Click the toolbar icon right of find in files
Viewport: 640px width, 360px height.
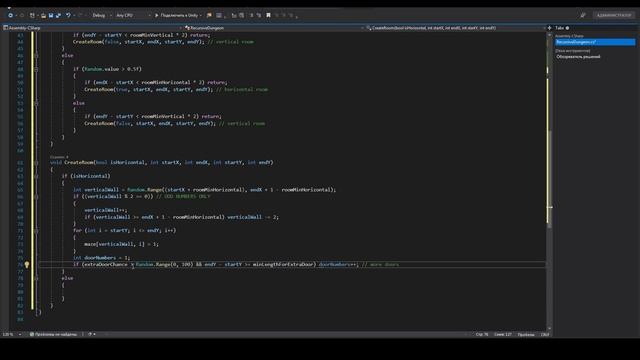pyautogui.click(x=219, y=16)
